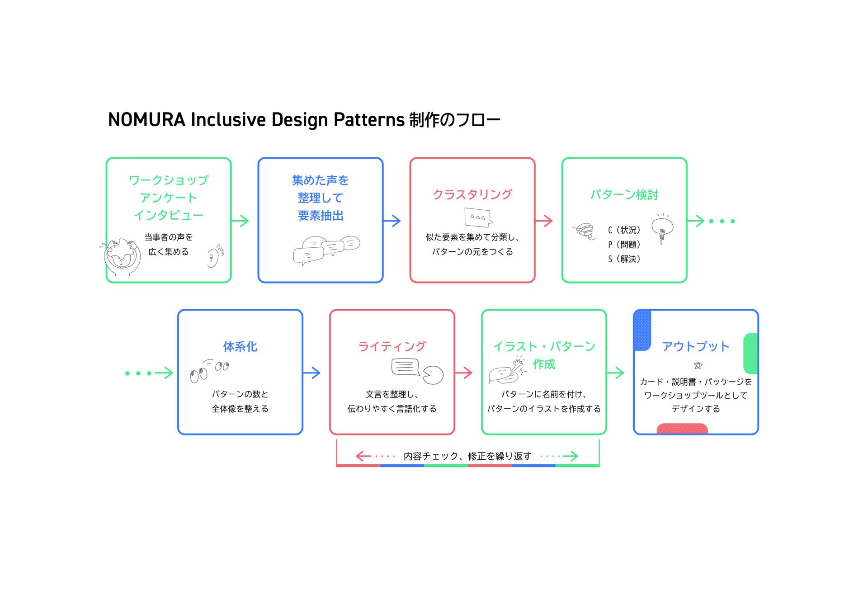Image resolution: width=868 pixels, height=614 pixels.
Task: Click the lightbulb icon in パターン検討 box
Action: [662, 228]
